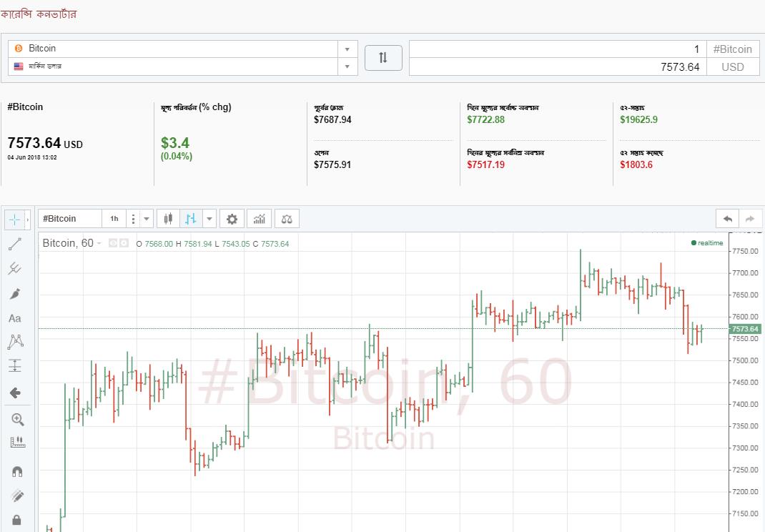The width and height of the screenshot is (765, 532).
Task: Click the O 7568.00 open value in legend
Action: [154, 244]
